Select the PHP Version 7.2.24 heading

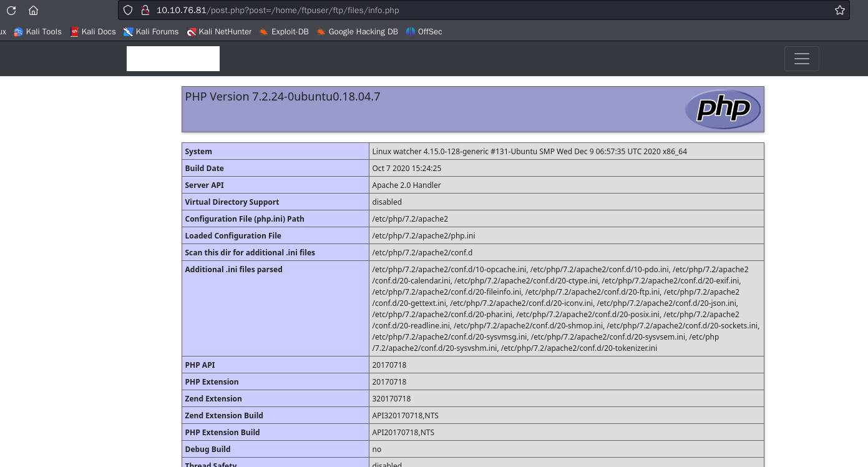pyautogui.click(x=282, y=97)
